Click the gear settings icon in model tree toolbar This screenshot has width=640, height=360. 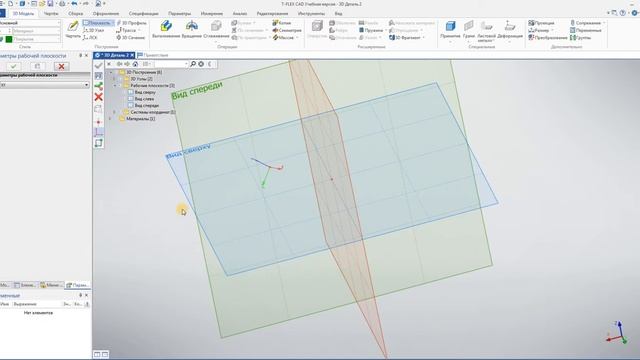[x=201, y=64]
